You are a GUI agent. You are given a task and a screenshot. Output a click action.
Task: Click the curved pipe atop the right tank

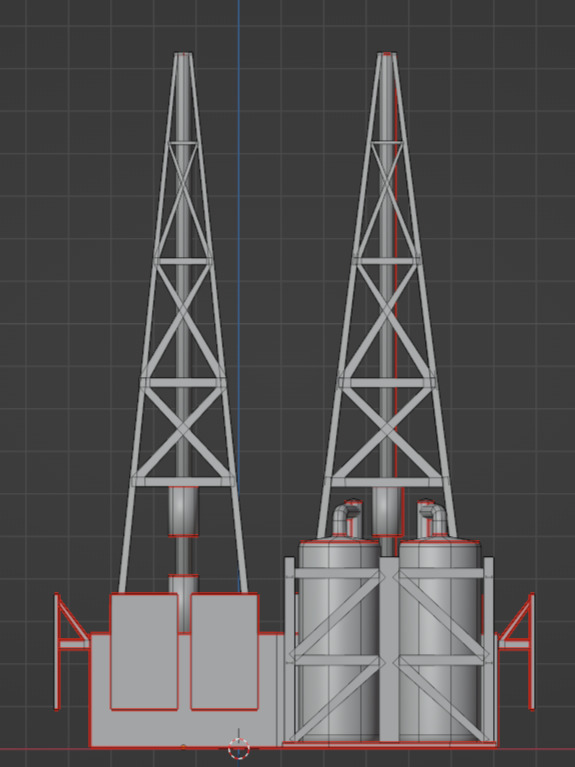pyautogui.click(x=432, y=519)
